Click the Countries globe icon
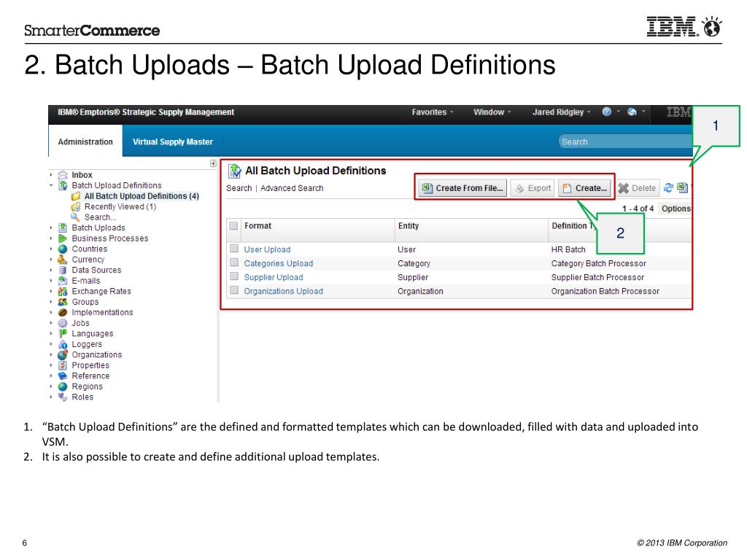Image resolution: width=747 pixels, height=560 pixels. [x=63, y=249]
